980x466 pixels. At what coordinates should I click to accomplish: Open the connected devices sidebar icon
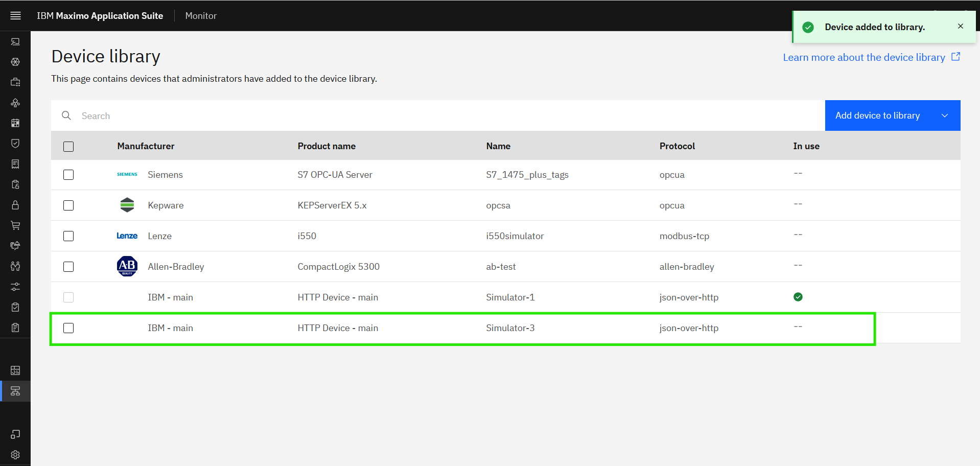pyautogui.click(x=15, y=434)
